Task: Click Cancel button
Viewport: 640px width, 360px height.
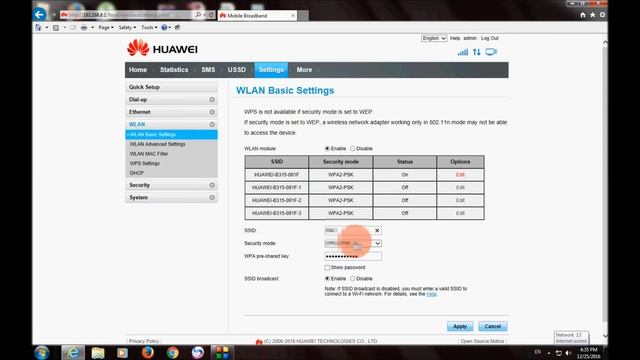Action: (493, 327)
